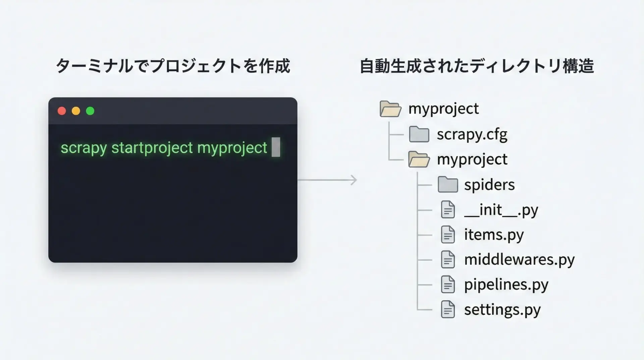Click the __init__.py file icon
The image size is (644, 360).
click(x=448, y=210)
